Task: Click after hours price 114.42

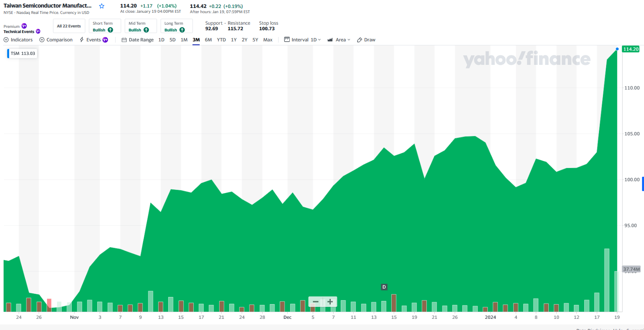Action: click(198, 6)
